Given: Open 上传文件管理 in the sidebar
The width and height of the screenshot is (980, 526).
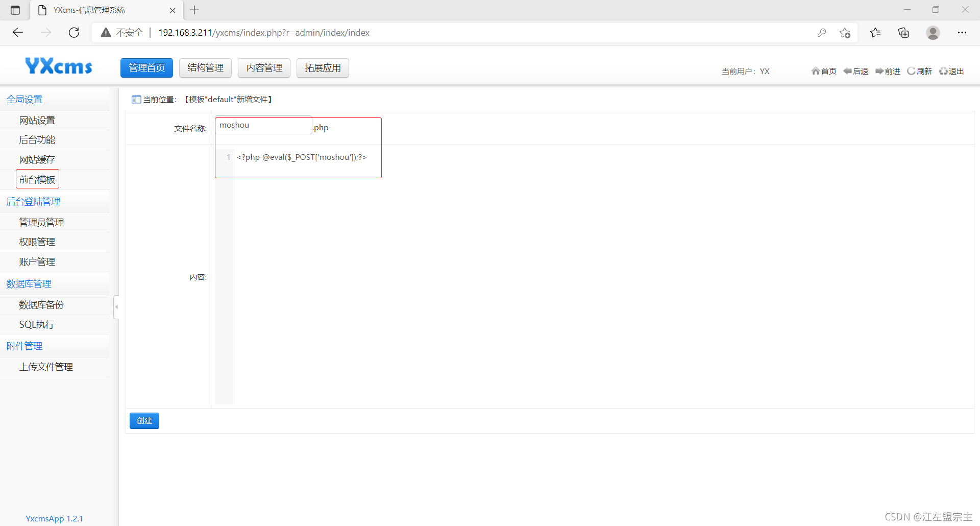Looking at the screenshot, I should pyautogui.click(x=46, y=367).
